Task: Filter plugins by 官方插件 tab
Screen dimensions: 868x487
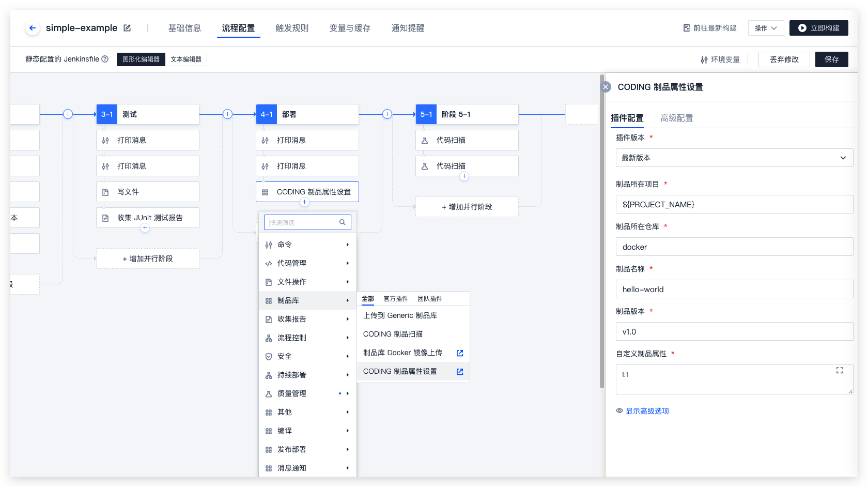Action: 396,299
